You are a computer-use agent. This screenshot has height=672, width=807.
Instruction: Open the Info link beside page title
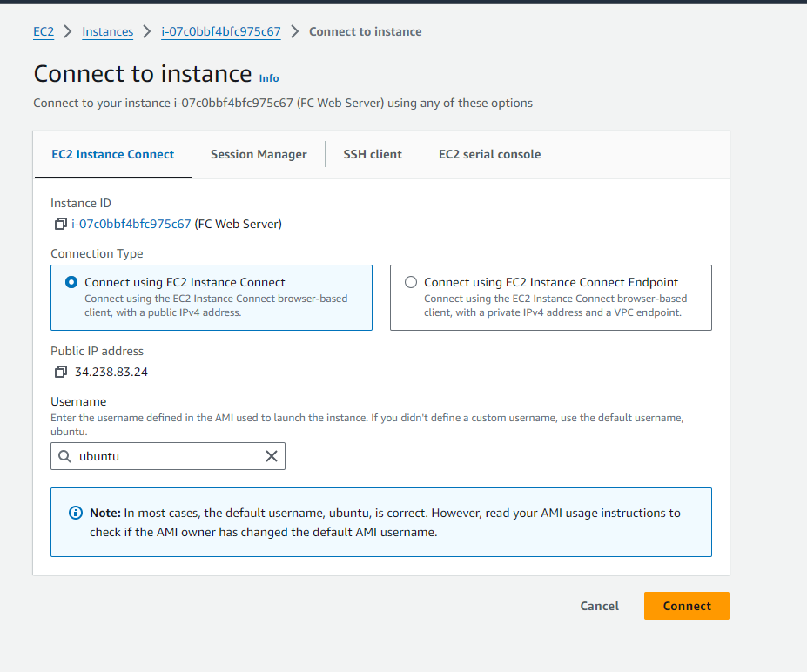click(x=269, y=78)
